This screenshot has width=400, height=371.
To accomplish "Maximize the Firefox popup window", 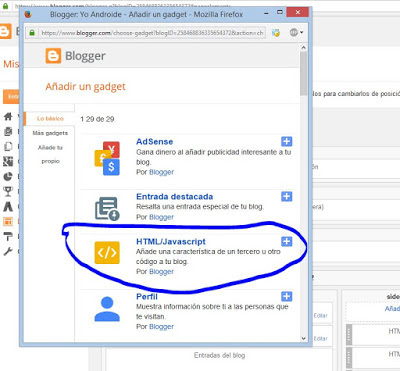I will click(280, 12).
